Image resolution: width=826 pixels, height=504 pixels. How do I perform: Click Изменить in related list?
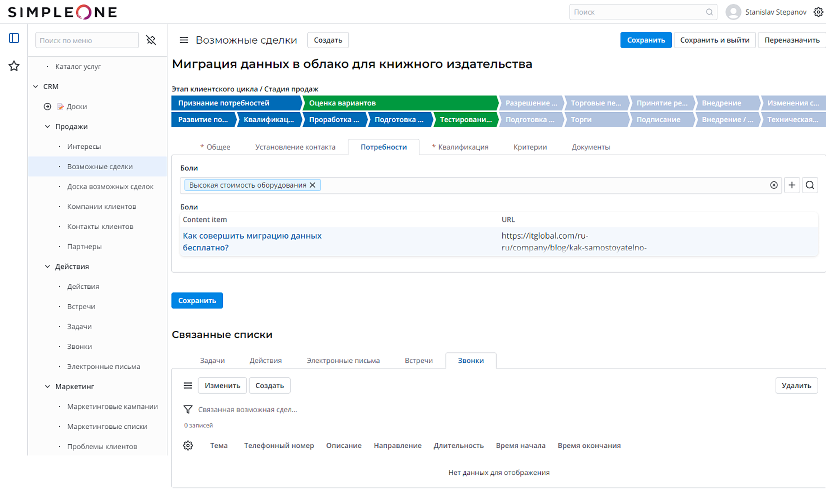pyautogui.click(x=222, y=385)
